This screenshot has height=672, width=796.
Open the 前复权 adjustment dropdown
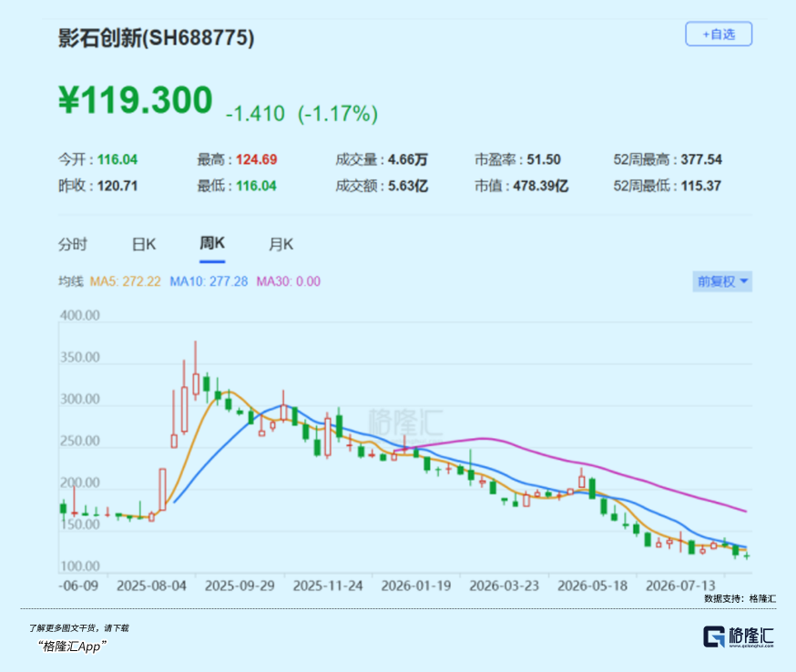(x=722, y=281)
